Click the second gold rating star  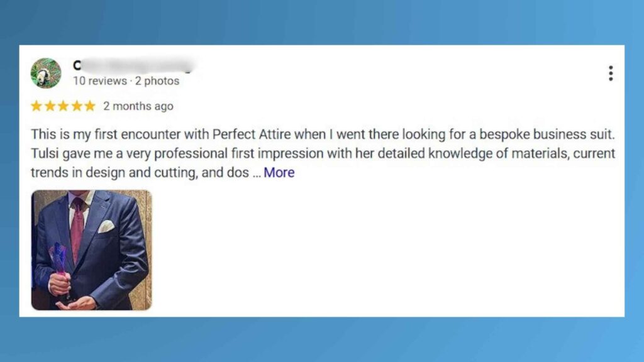coord(50,106)
